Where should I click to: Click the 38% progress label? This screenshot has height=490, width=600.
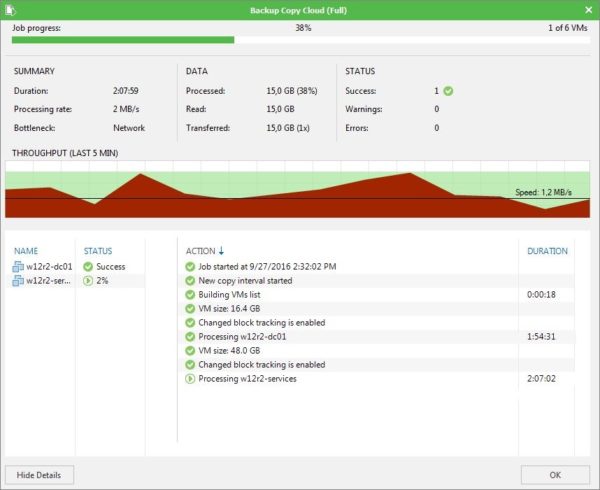coord(303,28)
